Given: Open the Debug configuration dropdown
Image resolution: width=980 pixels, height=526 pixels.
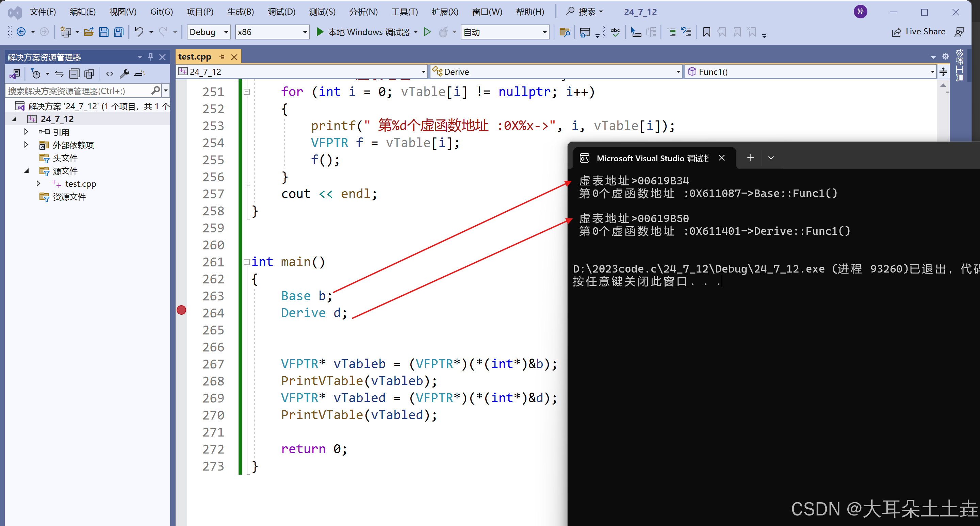Looking at the screenshot, I should tap(226, 32).
